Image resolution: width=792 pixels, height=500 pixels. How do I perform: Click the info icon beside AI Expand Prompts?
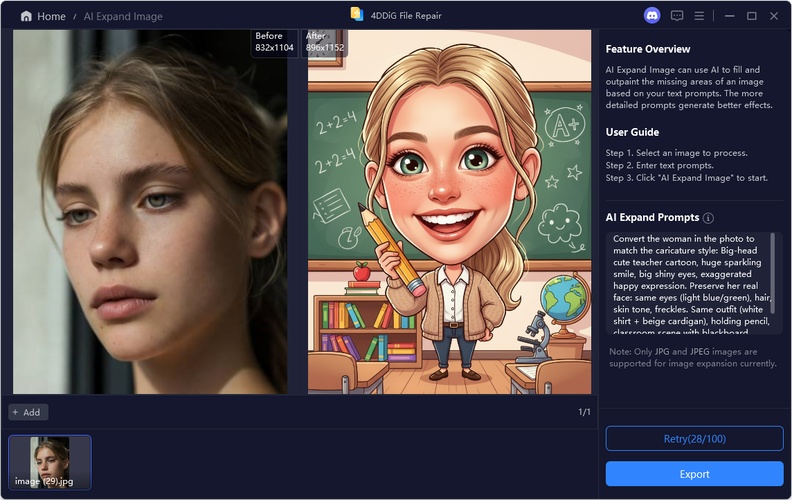(x=708, y=218)
